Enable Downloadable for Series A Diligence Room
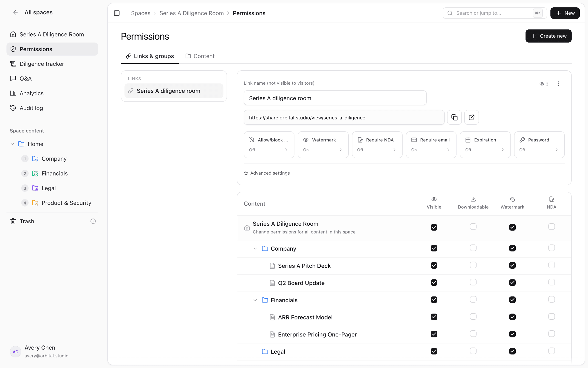 pos(473,227)
